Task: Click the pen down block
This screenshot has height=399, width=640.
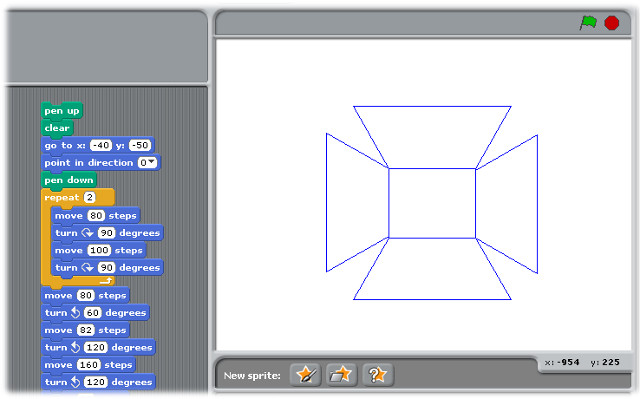Action: pyautogui.click(x=69, y=180)
